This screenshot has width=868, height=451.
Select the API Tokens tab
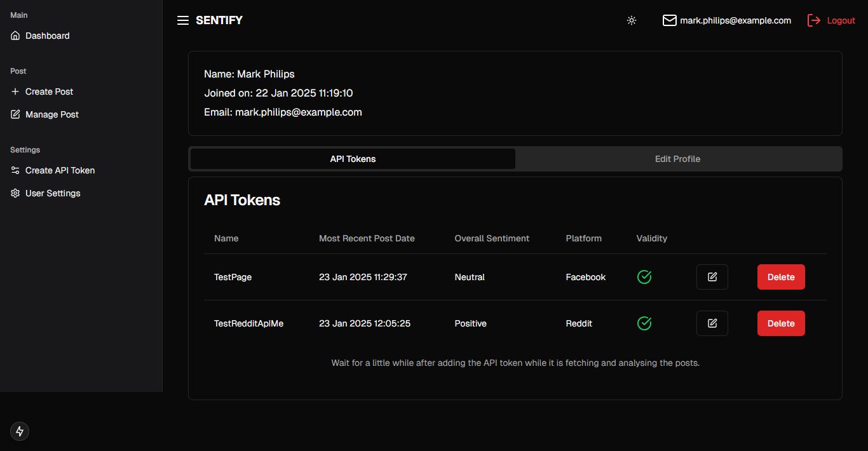pyautogui.click(x=353, y=159)
